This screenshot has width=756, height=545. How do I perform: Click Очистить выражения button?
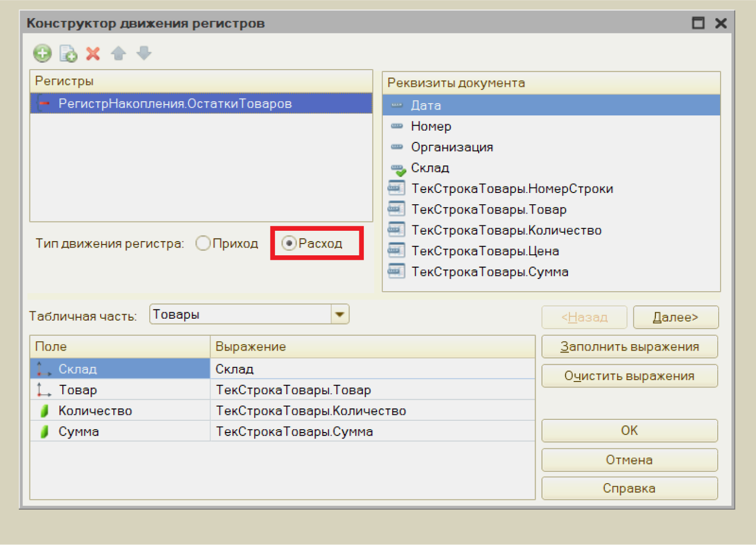click(x=629, y=376)
